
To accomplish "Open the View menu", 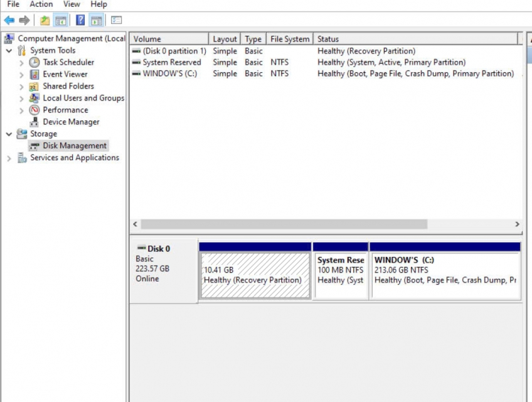I will point(72,4).
